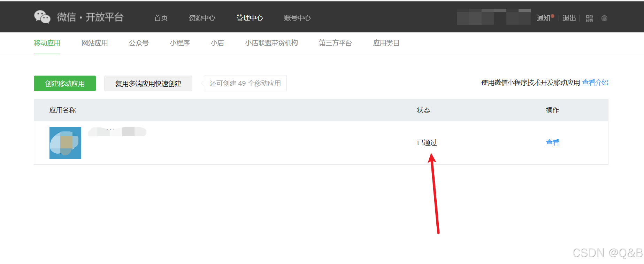
Task: Switch to 小店 tab
Action: 217,43
